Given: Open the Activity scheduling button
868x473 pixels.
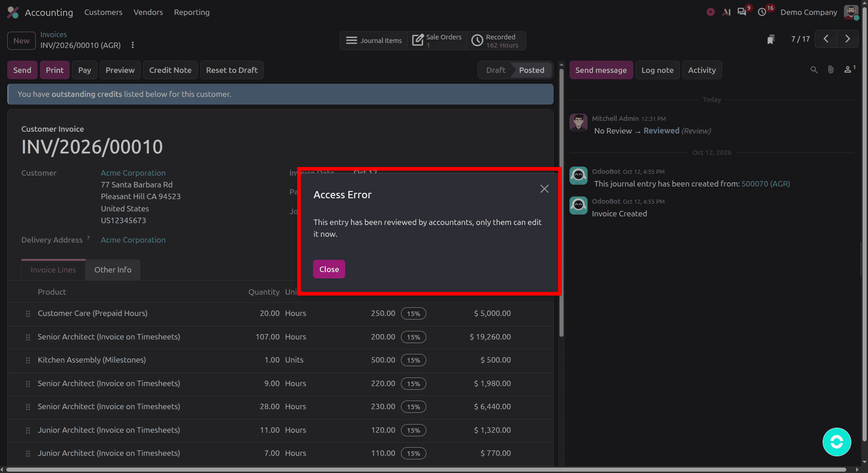Looking at the screenshot, I should (702, 70).
